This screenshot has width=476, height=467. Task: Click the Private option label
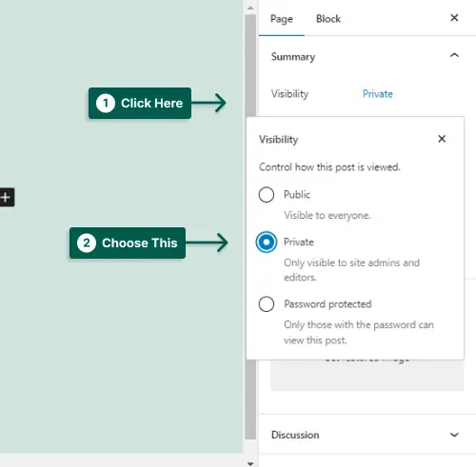[299, 243]
